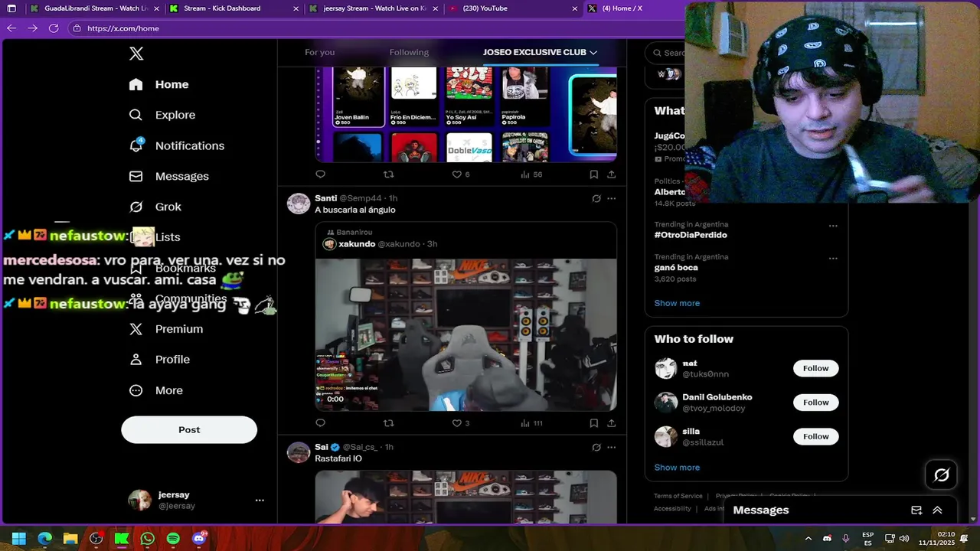This screenshot has height=551, width=980.
Task: View analytics showing 56 views
Action: tap(531, 174)
